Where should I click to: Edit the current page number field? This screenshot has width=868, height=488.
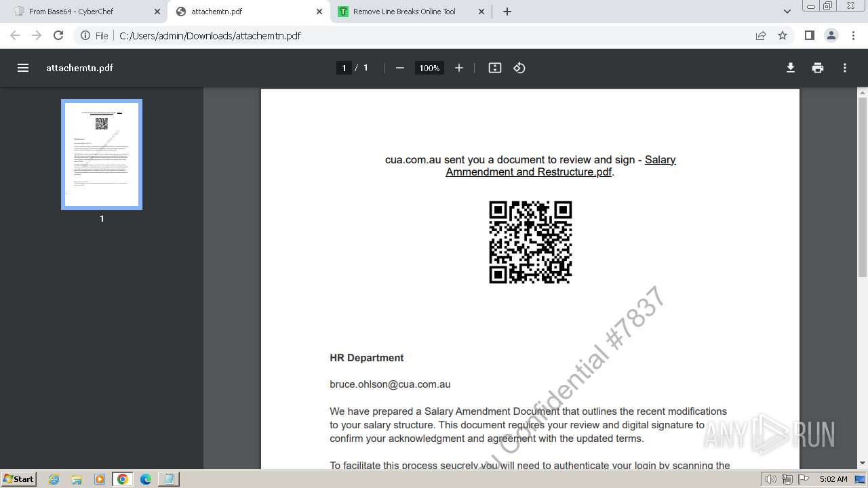pyautogui.click(x=344, y=68)
